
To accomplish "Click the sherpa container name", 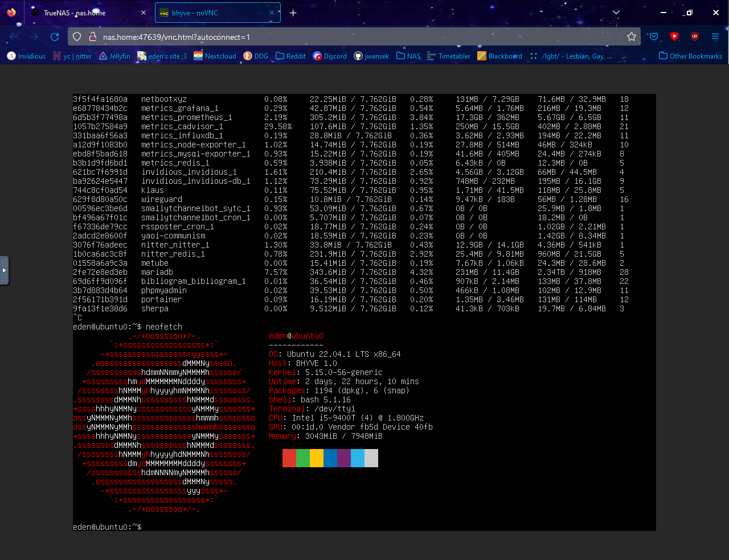I will point(155,308).
